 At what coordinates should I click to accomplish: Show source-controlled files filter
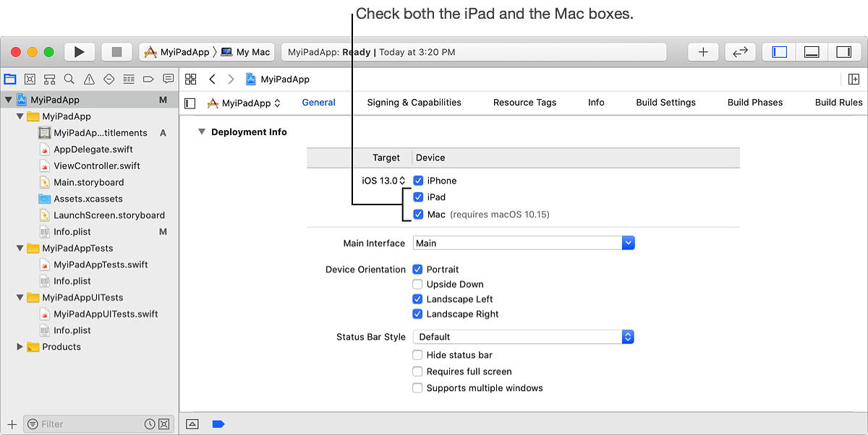[164, 424]
